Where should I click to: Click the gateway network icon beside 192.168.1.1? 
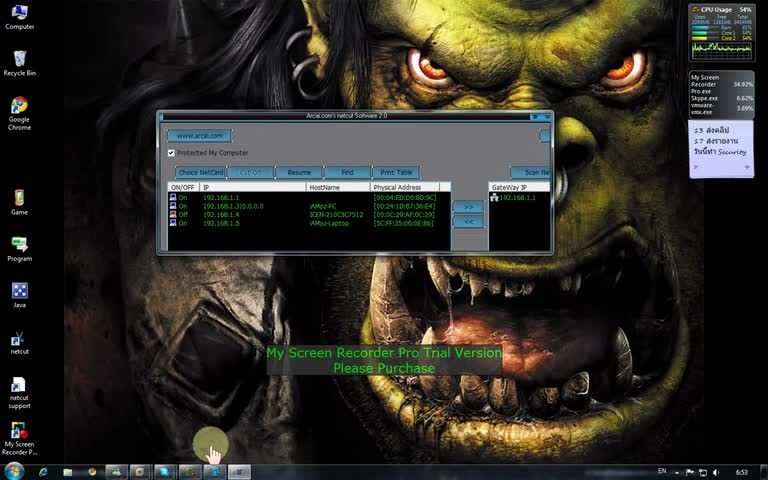(x=494, y=197)
